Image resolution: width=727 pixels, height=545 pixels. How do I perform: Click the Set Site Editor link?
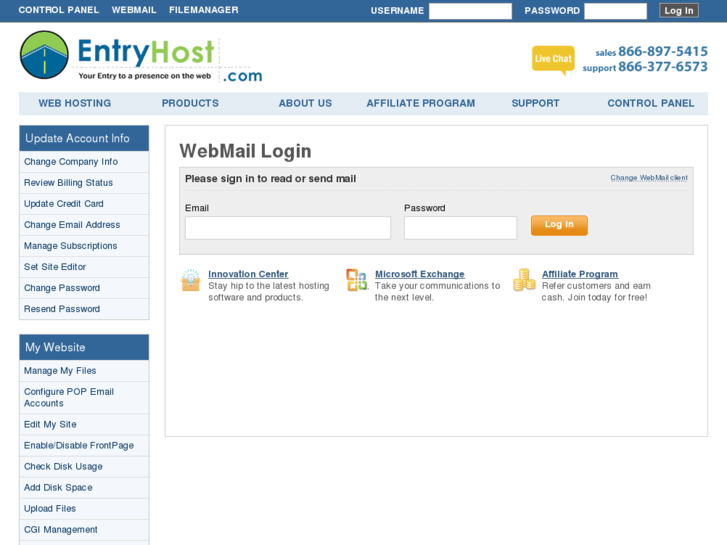coord(55,267)
